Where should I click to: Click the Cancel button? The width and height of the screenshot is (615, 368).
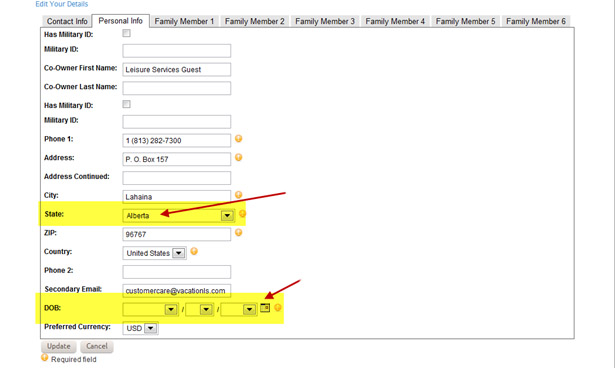pyautogui.click(x=97, y=346)
